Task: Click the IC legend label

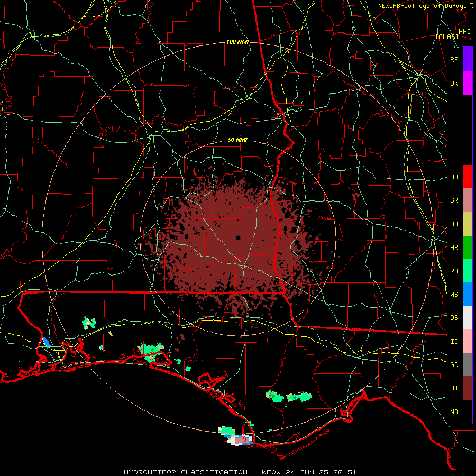Action: (454, 342)
